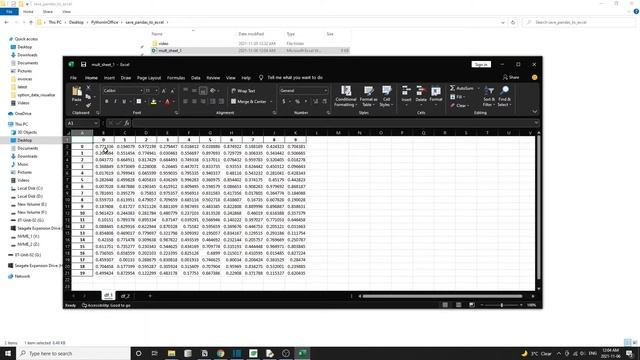Click the Save icon in the Excel title bar
This screenshot has width=640, height=360.
tap(83, 64)
